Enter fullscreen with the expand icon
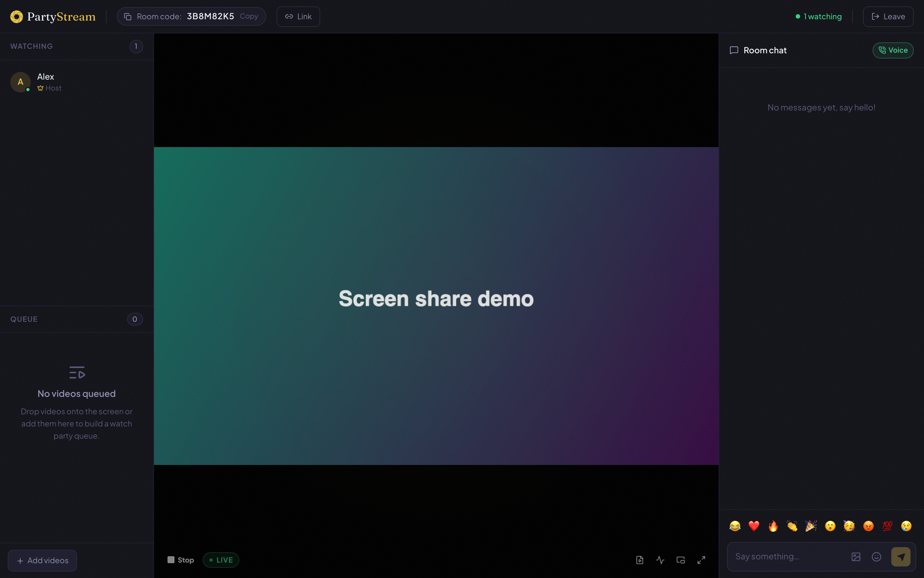 (x=701, y=560)
